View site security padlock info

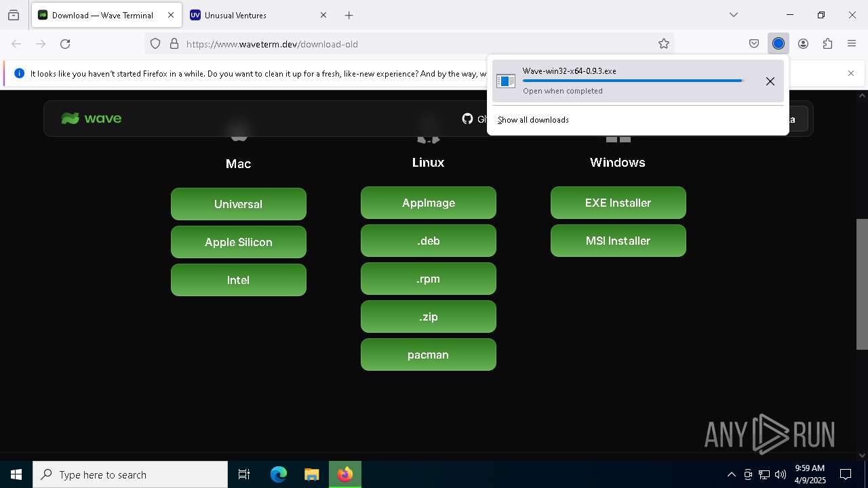click(x=174, y=44)
